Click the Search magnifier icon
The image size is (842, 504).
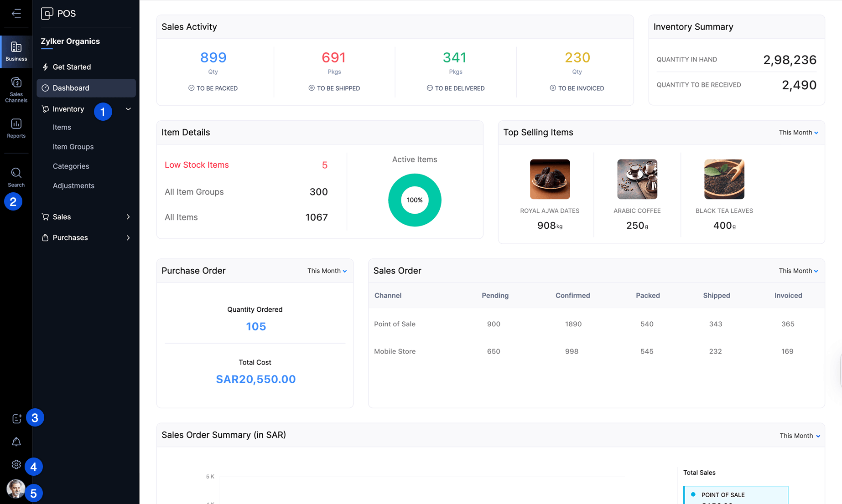[16, 177]
